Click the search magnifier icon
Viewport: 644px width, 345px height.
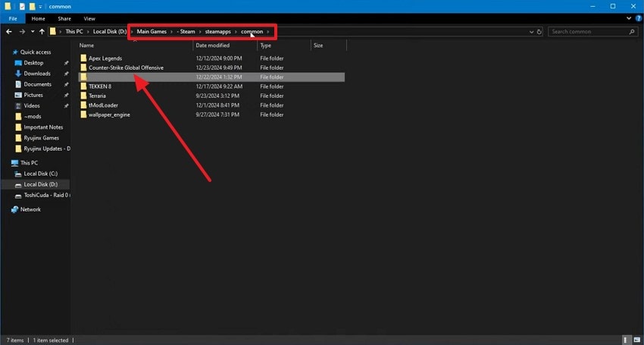tap(632, 32)
